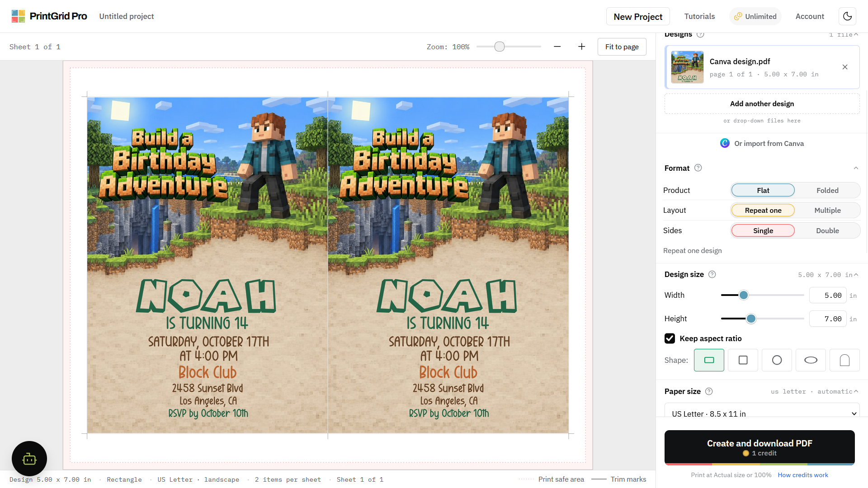The width and height of the screenshot is (868, 488).
Task: Adjust the Width slider handle
Action: (744, 295)
